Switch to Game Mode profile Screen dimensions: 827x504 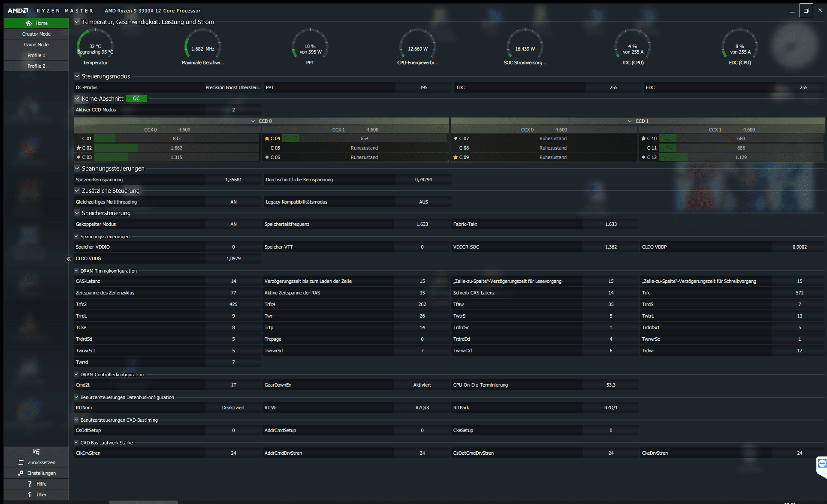point(36,45)
